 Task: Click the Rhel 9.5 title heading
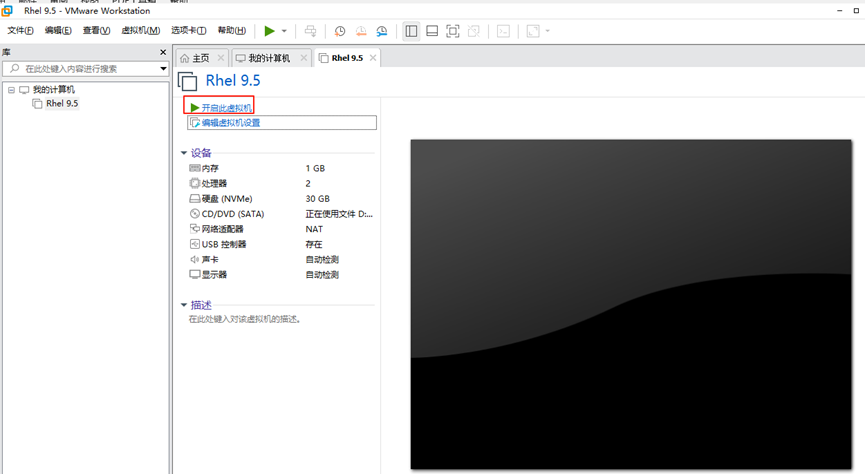click(x=233, y=81)
